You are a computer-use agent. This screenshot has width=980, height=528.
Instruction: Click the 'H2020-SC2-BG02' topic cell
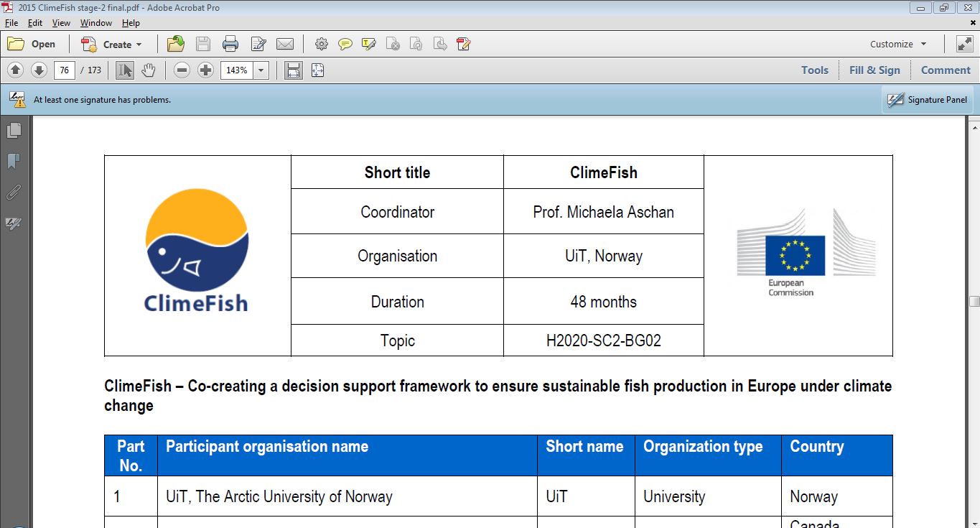pyautogui.click(x=604, y=341)
